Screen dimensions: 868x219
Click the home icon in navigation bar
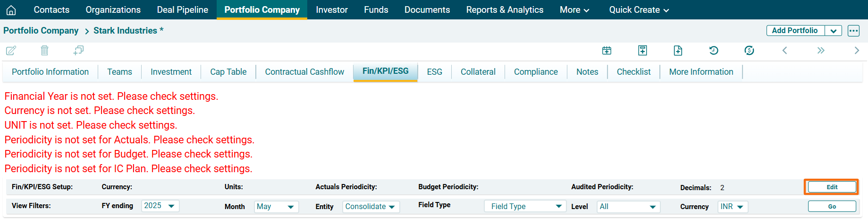(x=11, y=10)
